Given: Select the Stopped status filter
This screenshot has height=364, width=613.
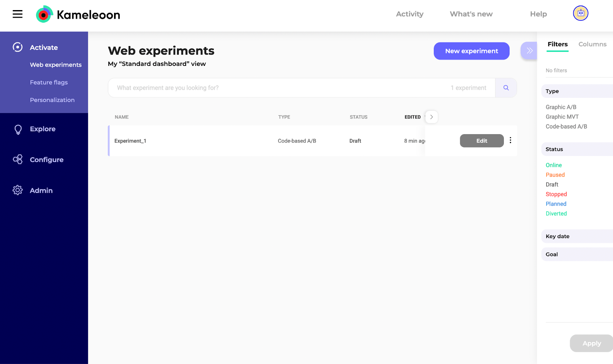Looking at the screenshot, I should [556, 194].
